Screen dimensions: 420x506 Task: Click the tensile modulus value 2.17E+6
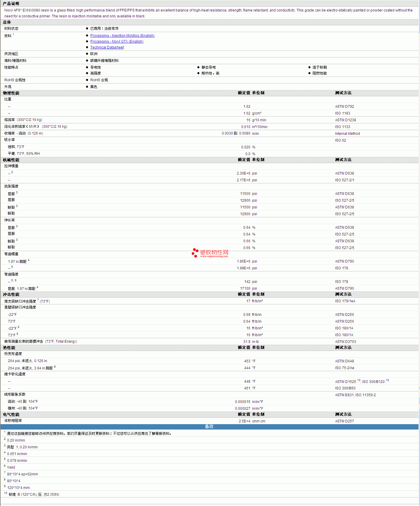tap(243, 180)
